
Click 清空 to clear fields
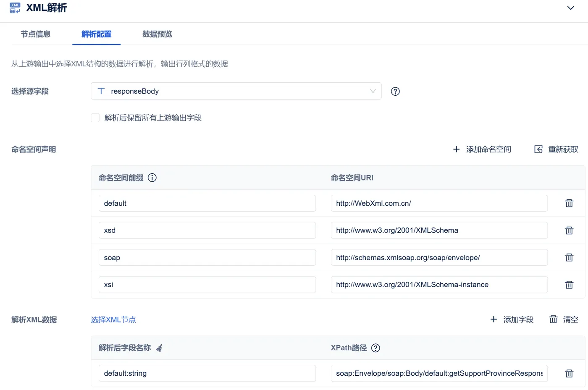(564, 320)
